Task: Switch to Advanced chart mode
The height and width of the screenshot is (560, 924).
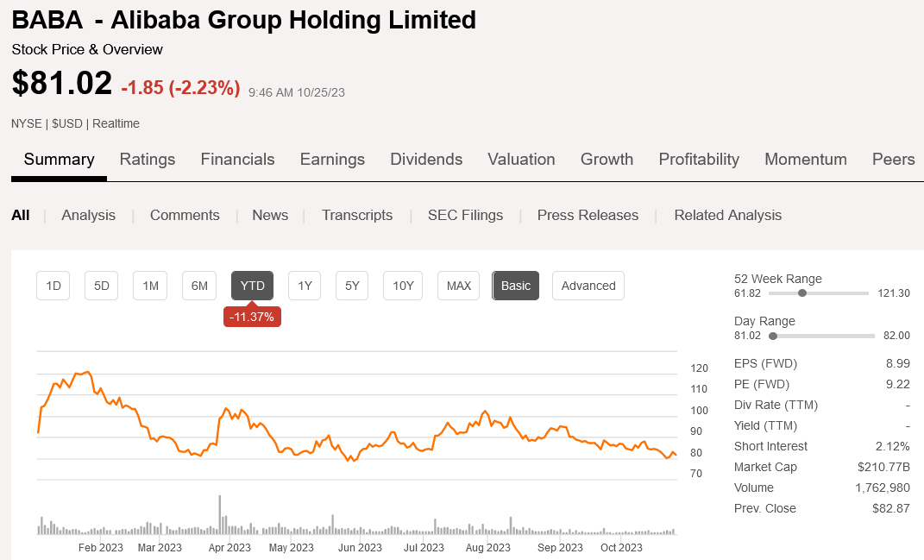Action: coord(588,286)
